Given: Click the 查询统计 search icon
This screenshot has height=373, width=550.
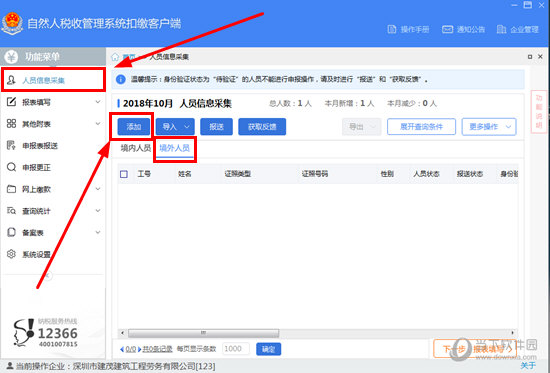Looking at the screenshot, I should (x=11, y=211).
